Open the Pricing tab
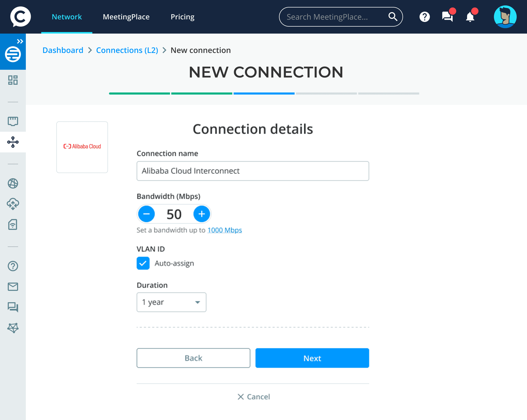The height and width of the screenshot is (420, 527). pyautogui.click(x=182, y=17)
